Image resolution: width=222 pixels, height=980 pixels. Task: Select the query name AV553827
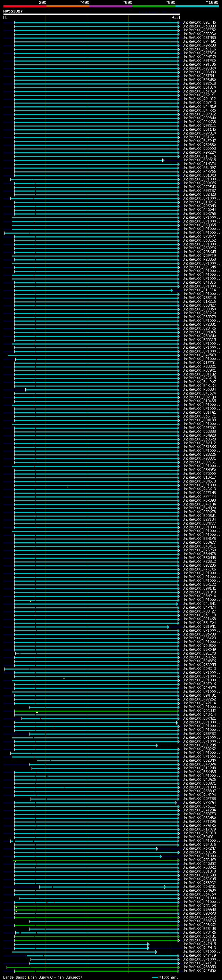coord(13,11)
